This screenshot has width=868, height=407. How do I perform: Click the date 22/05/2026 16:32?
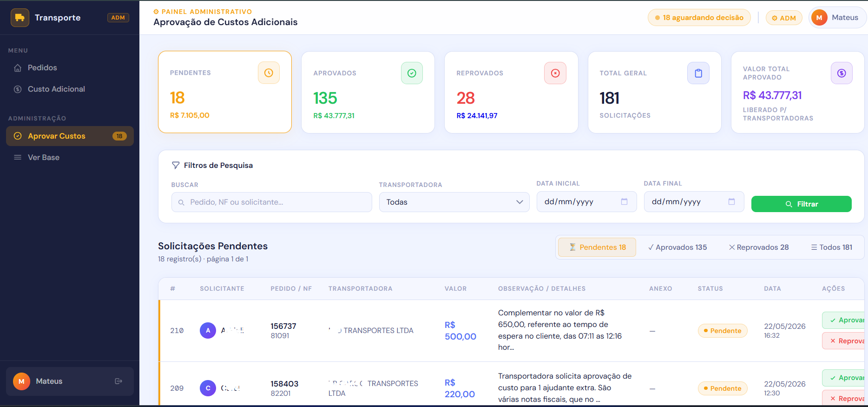point(785,330)
